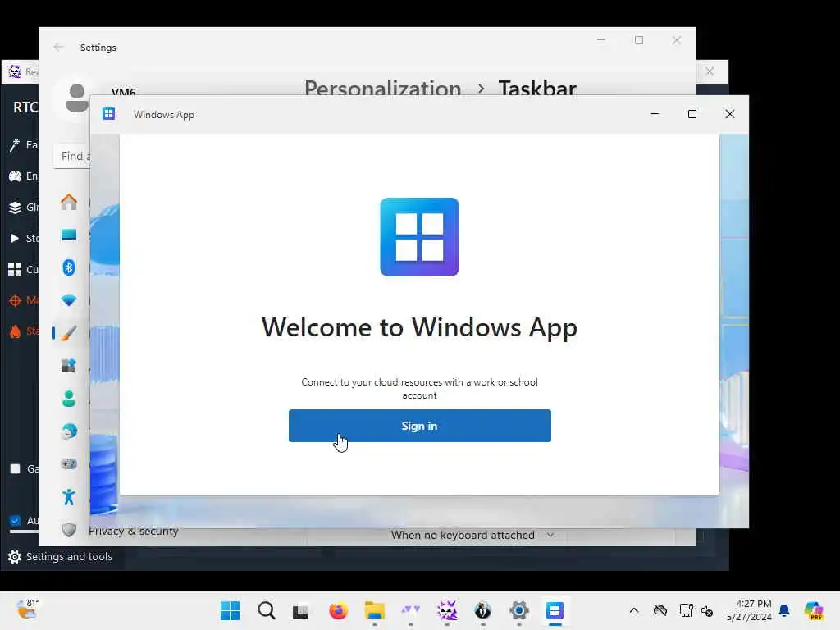Show hidden system tray icons
840x630 pixels.
tap(634, 610)
